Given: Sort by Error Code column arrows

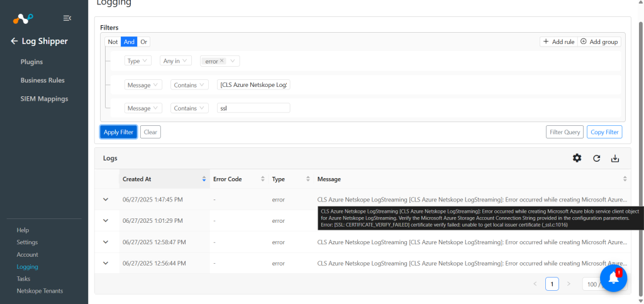Looking at the screenshot, I should click(x=263, y=179).
